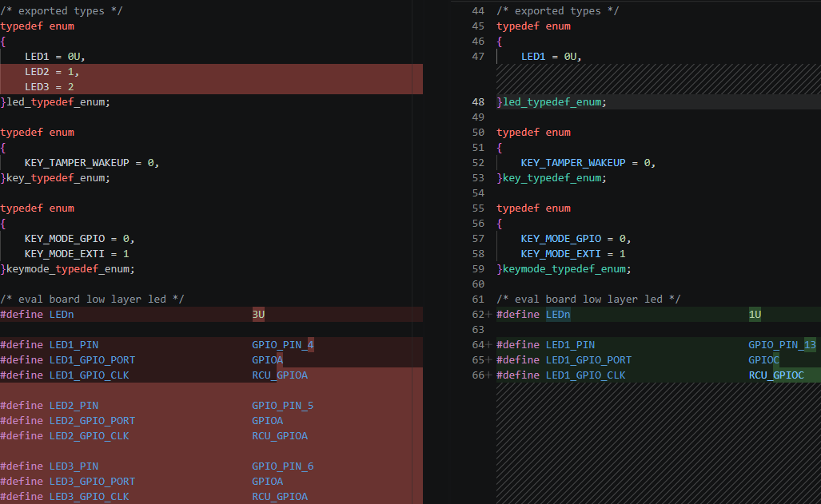Click 'KEY_MODE_GPIO = 0,' on line 57
Viewport: 821px width, 504px height.
[x=576, y=239]
